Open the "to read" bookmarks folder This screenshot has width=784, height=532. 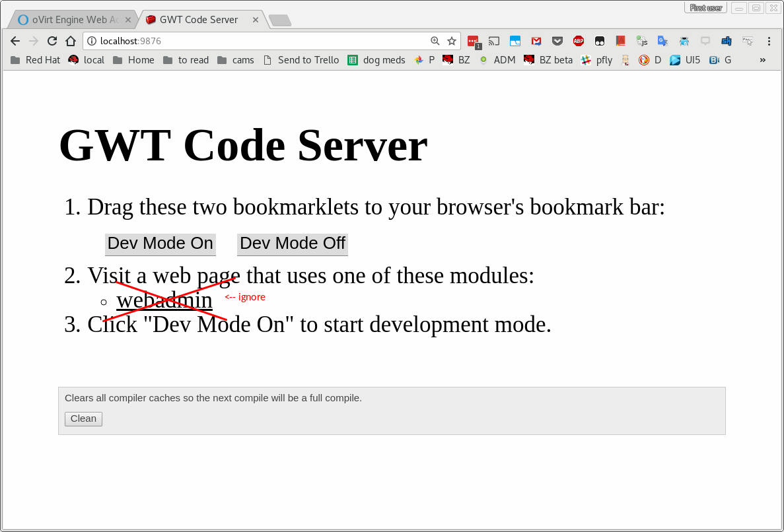point(186,60)
